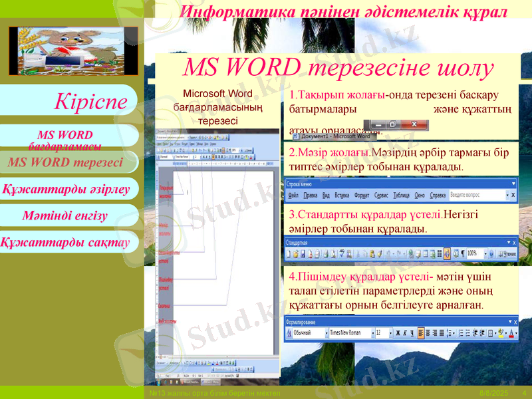Open the Вставка menu
The height and width of the screenshot is (399, 532).
341,194
